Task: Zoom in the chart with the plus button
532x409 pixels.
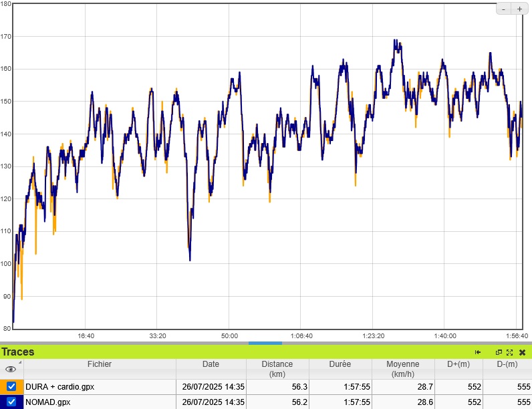Action: [519, 9]
